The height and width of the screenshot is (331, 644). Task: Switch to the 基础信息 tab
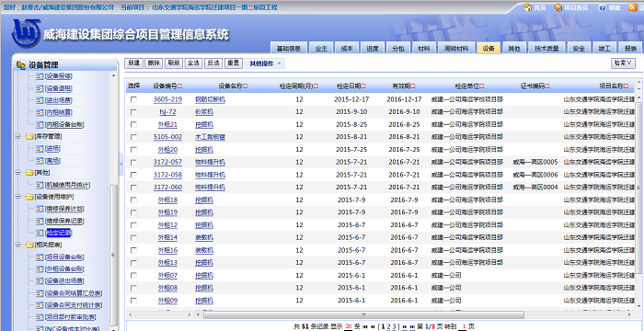tap(289, 48)
